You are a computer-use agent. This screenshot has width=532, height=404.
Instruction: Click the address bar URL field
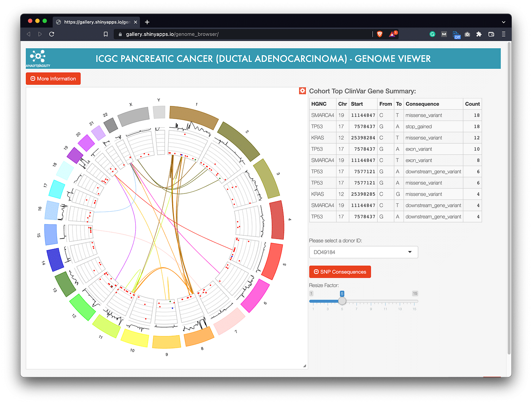coord(243,34)
